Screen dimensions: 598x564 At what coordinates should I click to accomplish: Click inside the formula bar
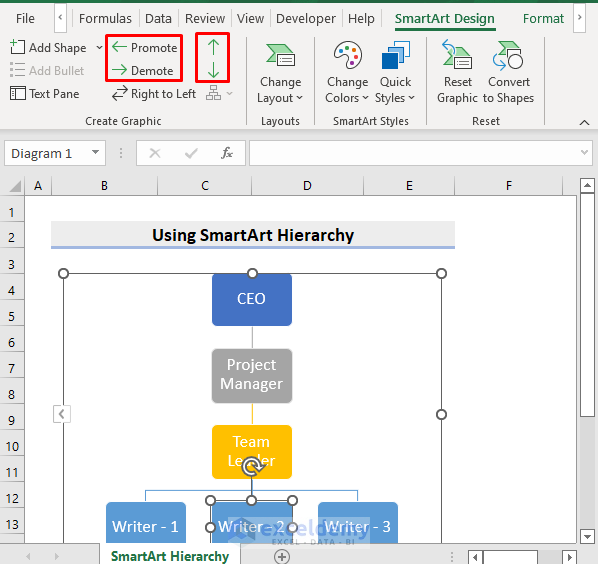(x=414, y=153)
